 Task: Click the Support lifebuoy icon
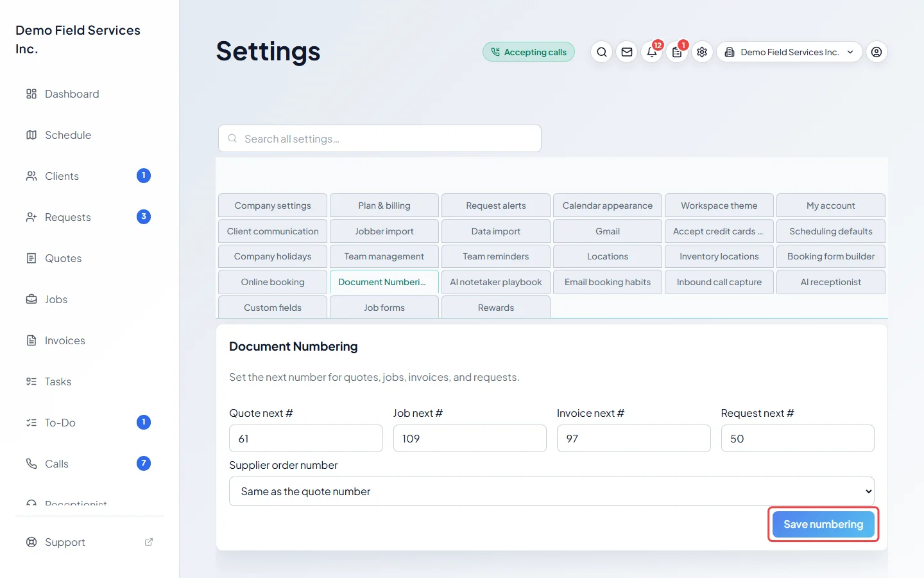click(31, 542)
